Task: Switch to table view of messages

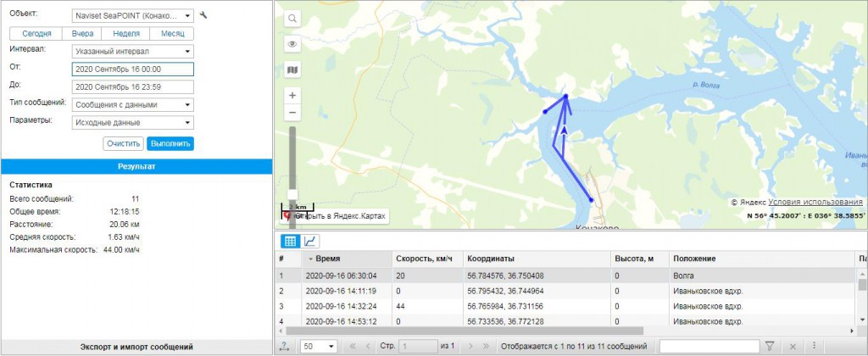Action: (x=290, y=241)
